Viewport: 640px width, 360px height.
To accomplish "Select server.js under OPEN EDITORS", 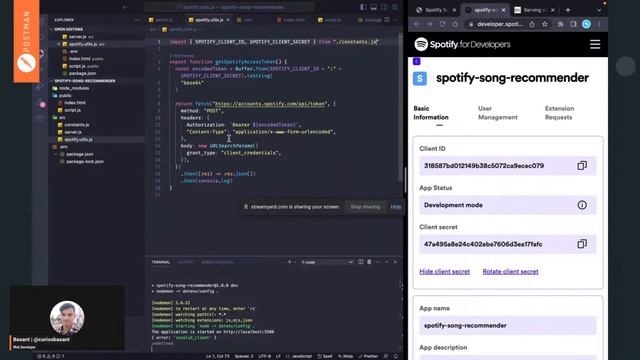I will pos(78,37).
